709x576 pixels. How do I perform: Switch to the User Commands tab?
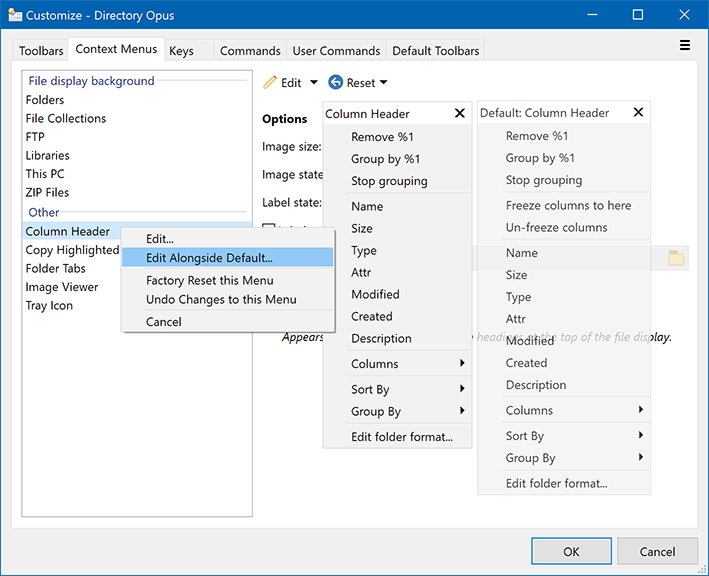[x=336, y=51]
